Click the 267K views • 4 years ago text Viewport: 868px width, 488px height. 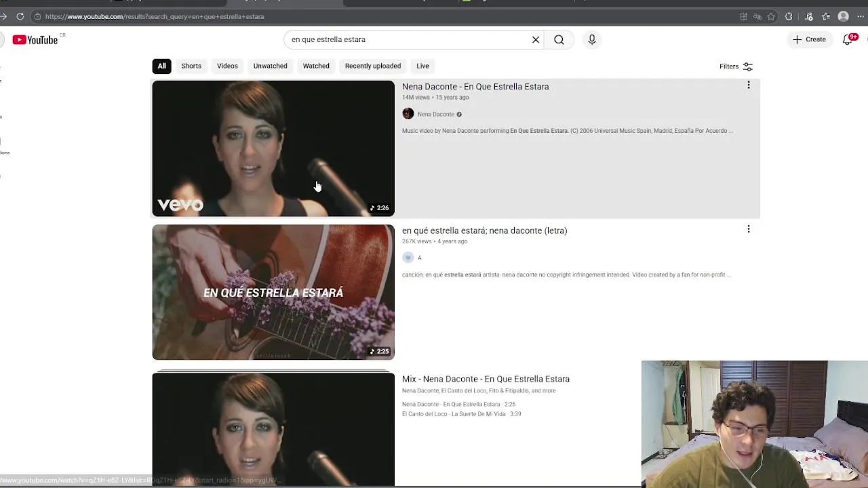(x=435, y=241)
